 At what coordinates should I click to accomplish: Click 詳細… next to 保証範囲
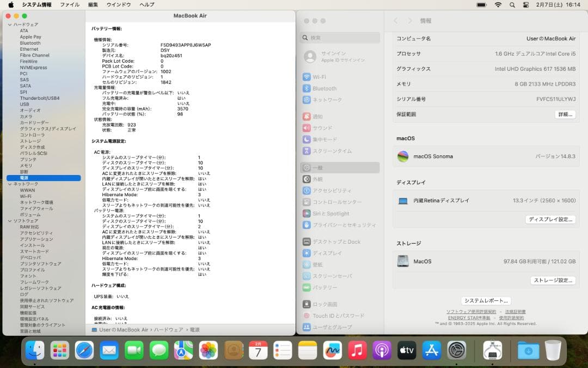[564, 114]
